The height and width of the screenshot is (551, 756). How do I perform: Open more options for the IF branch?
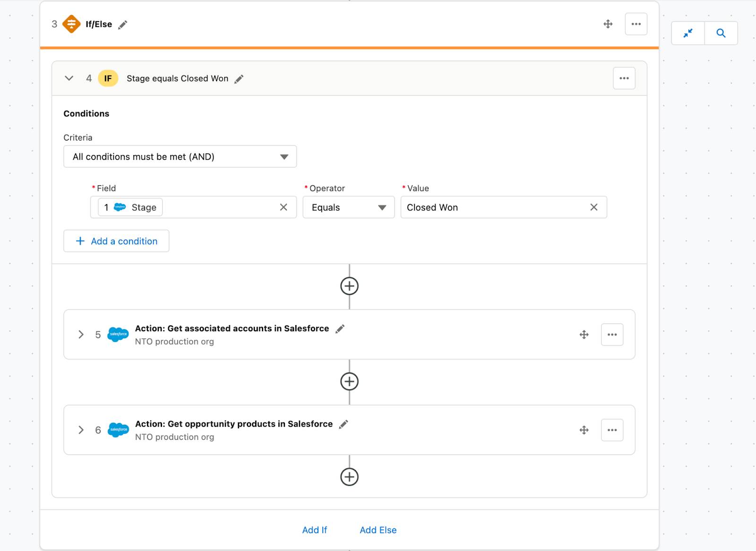(624, 78)
